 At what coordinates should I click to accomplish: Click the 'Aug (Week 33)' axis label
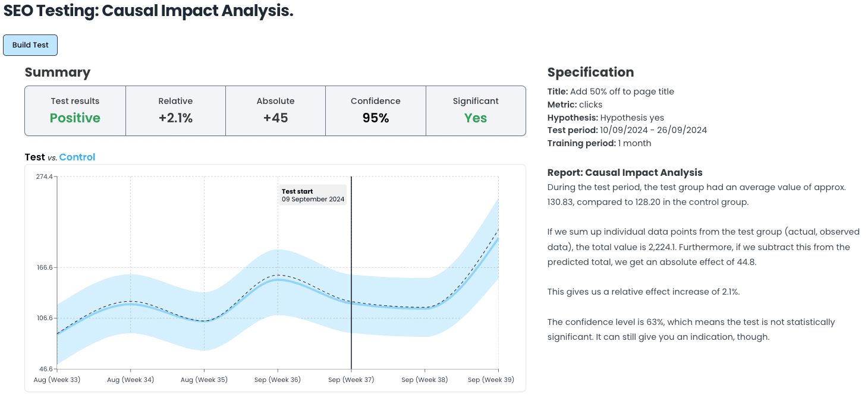(57, 379)
